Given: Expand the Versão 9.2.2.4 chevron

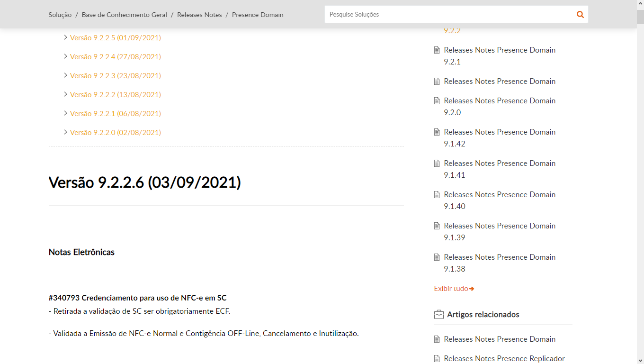Looking at the screenshot, I should click(66, 56).
